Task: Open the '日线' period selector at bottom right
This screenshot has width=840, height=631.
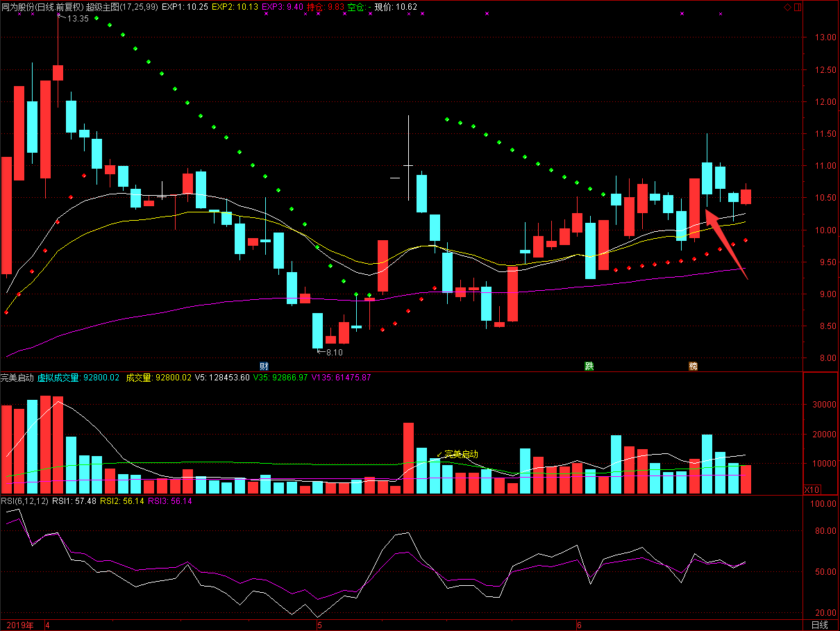Action: point(819,625)
